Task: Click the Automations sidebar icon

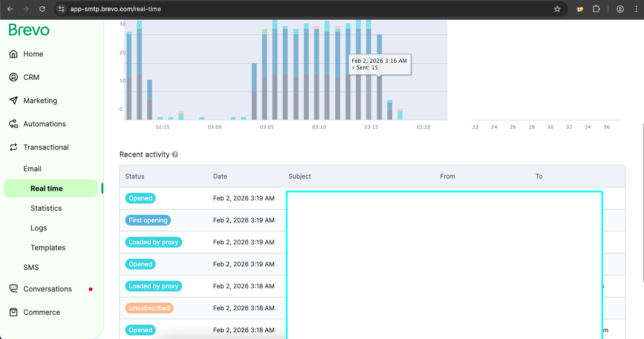Action: point(13,124)
